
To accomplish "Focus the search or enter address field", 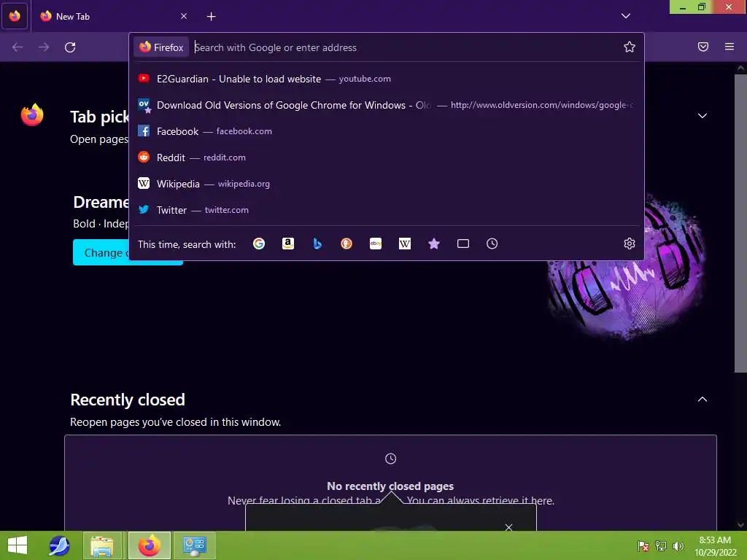I will [x=405, y=47].
